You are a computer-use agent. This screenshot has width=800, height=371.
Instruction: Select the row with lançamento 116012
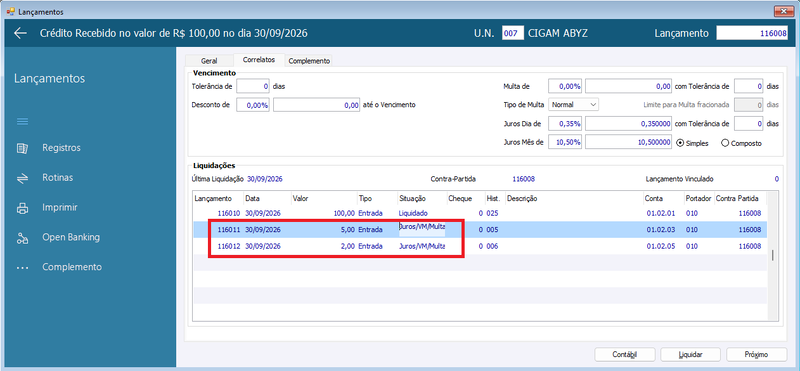click(480, 246)
